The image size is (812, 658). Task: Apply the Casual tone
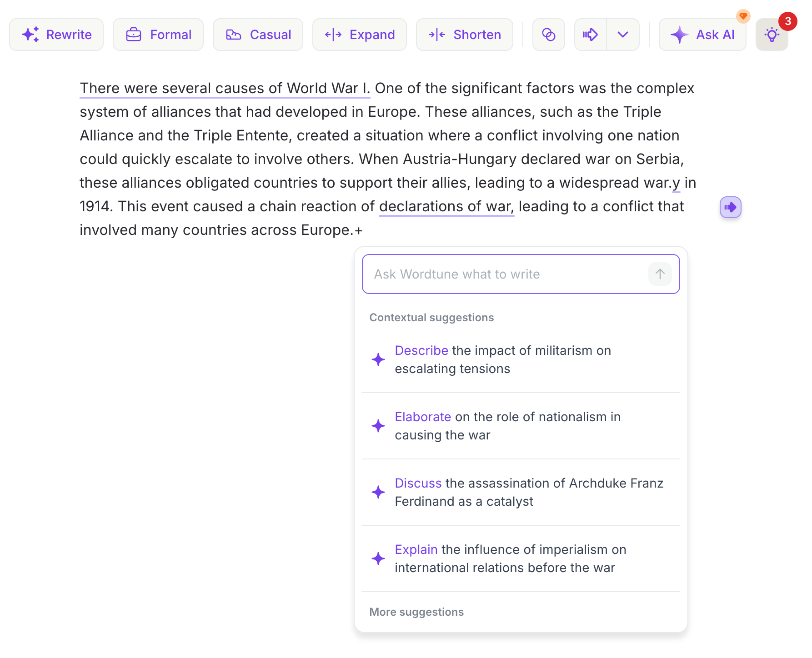(258, 35)
